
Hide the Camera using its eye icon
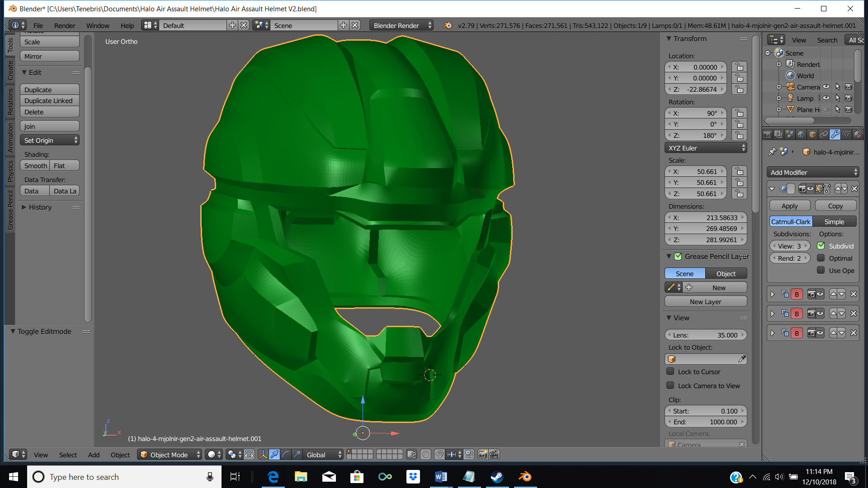coord(826,87)
